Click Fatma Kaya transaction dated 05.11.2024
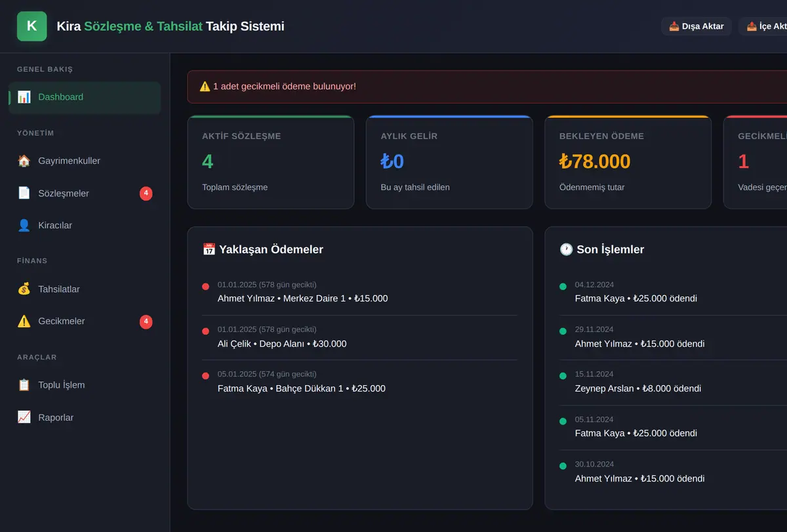The width and height of the screenshot is (787, 532). point(673,427)
